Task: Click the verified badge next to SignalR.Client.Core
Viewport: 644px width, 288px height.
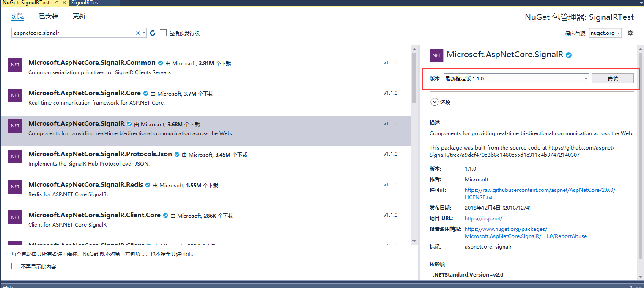Action: (x=166, y=216)
